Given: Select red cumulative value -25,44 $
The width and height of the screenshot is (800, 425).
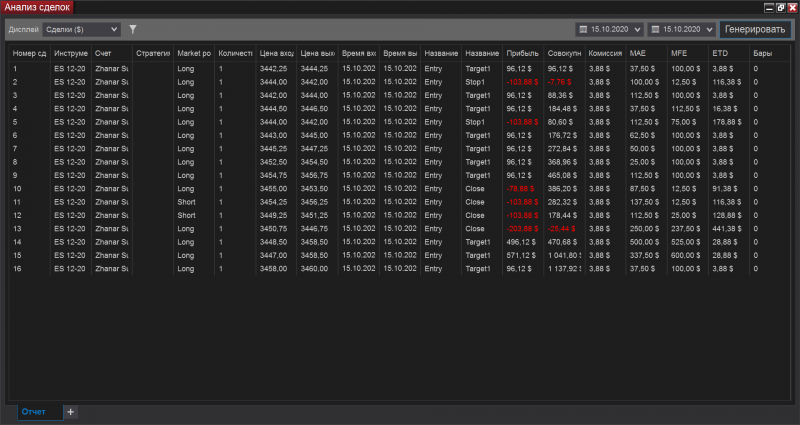Looking at the screenshot, I should click(561, 229).
